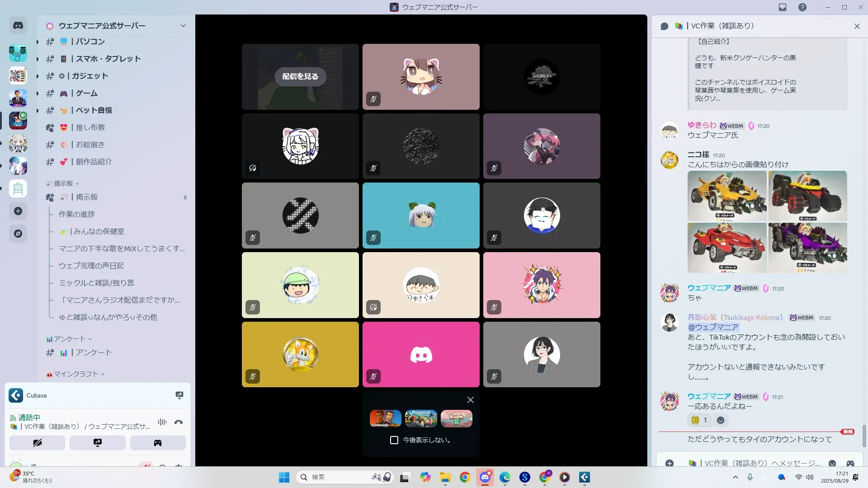
Task: Open the Discord inbox icon
Action: (x=783, y=7)
